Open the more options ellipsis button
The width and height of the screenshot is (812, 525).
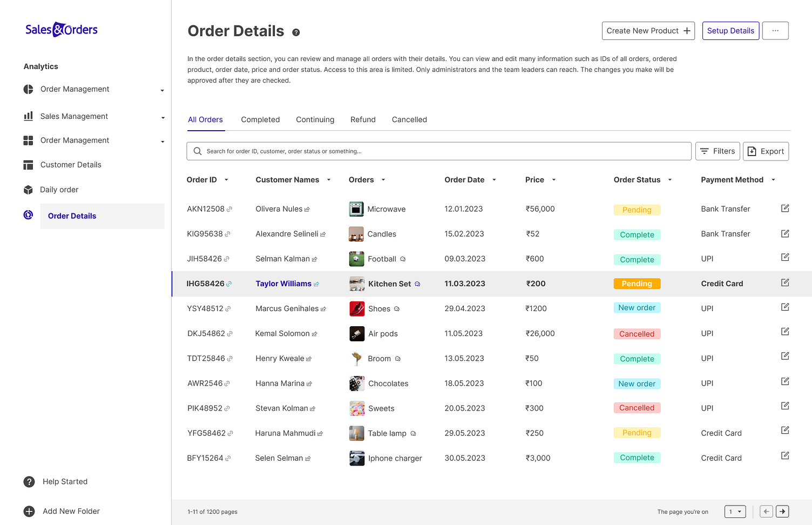point(775,31)
